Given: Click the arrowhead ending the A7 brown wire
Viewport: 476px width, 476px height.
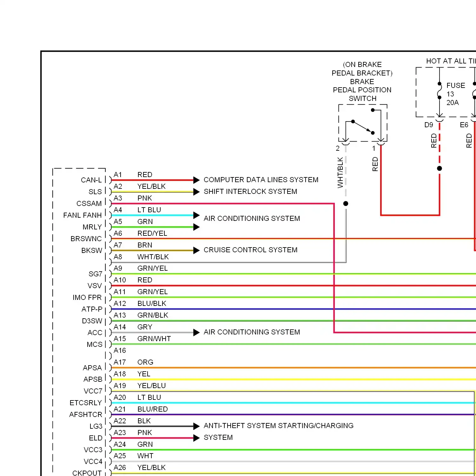Looking at the screenshot, I should 196,250.
